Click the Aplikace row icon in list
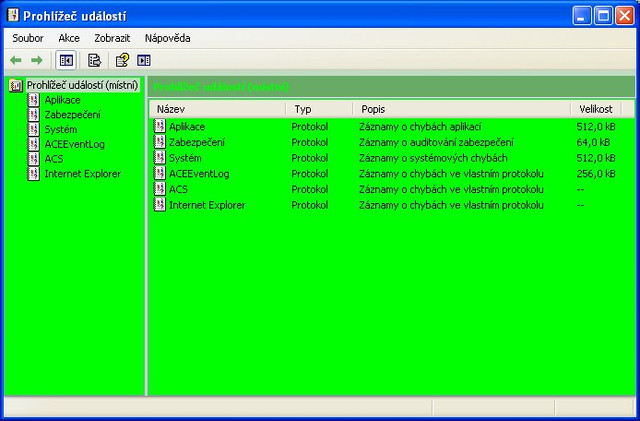640x421 pixels. 160,126
